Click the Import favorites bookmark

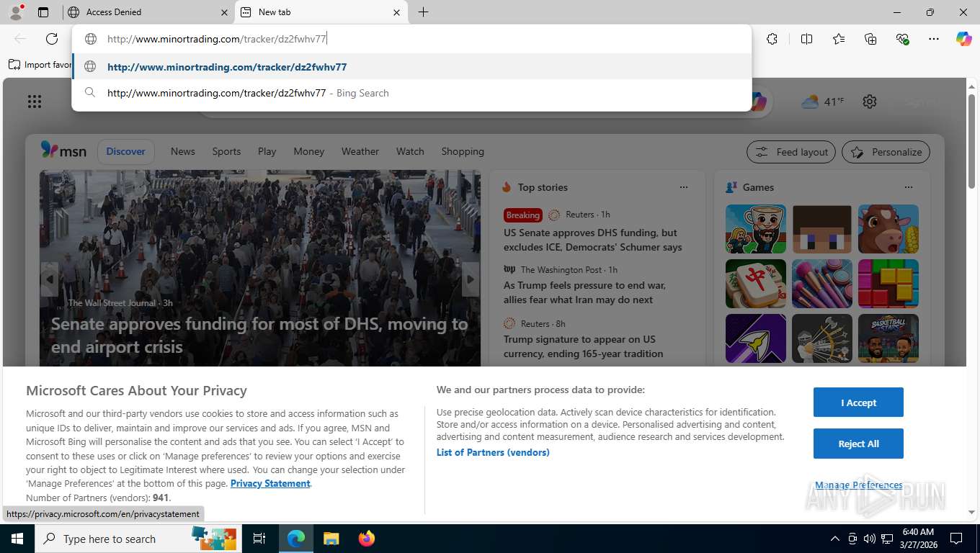pos(40,65)
